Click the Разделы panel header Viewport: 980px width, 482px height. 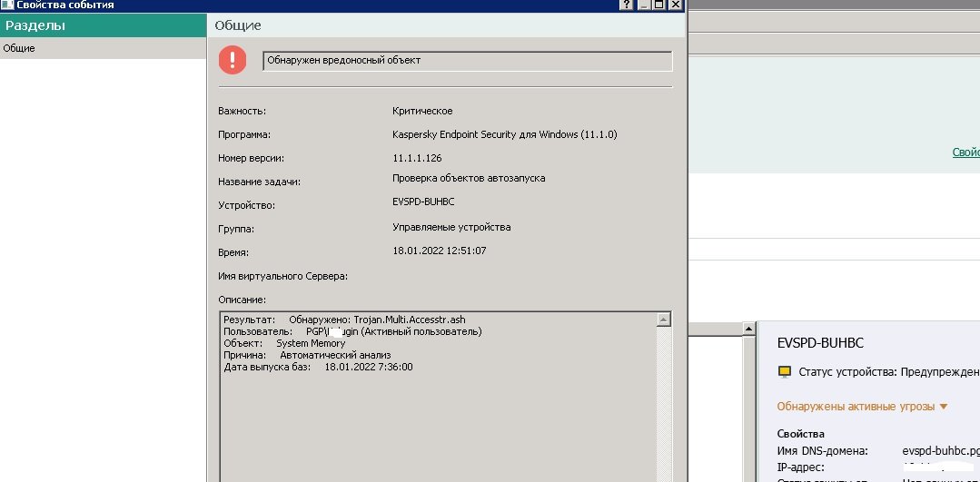(104, 25)
